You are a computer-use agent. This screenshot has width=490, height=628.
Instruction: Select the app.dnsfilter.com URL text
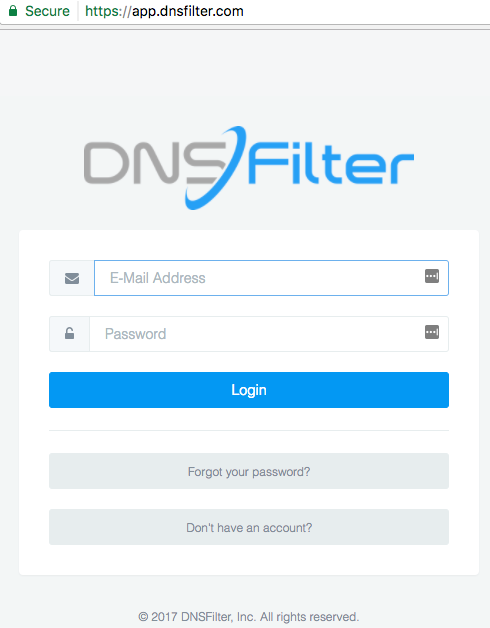(188, 11)
